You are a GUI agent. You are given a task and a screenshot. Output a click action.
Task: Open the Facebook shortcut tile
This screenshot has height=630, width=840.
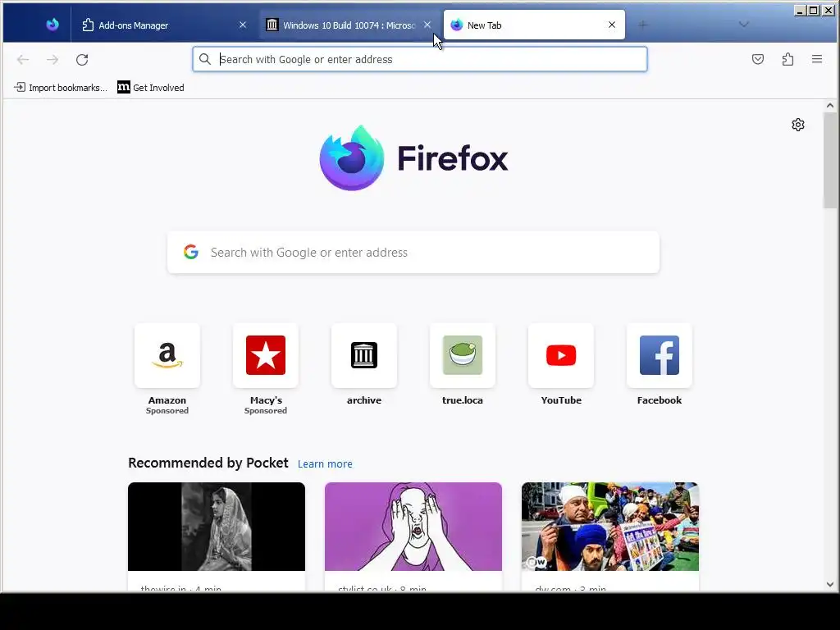pyautogui.click(x=660, y=355)
